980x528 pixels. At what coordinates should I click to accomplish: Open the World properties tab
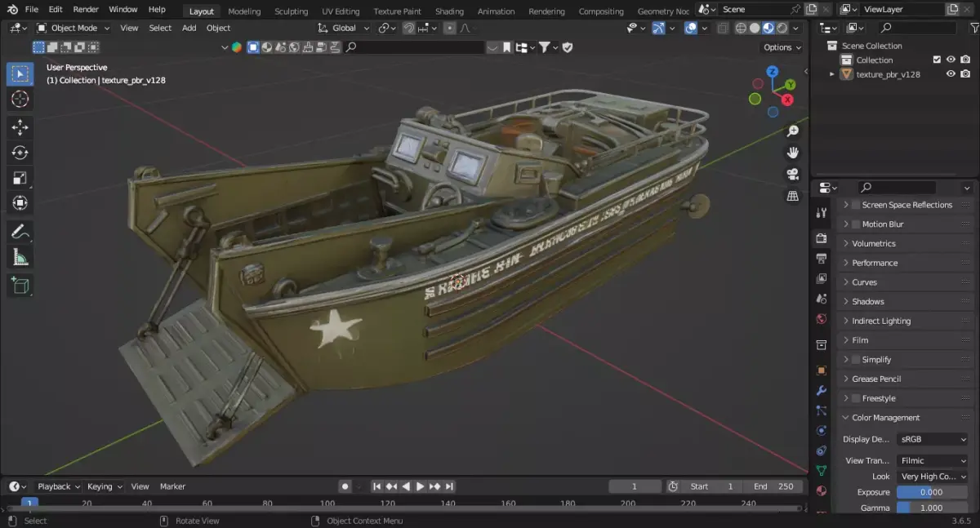[822, 318]
